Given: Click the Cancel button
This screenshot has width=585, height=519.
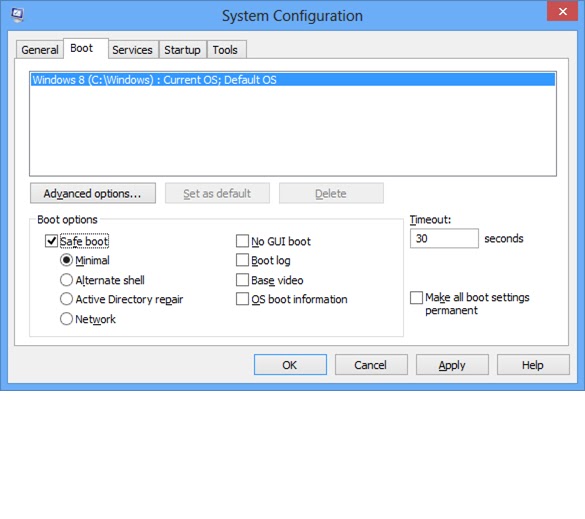Looking at the screenshot, I should click(x=371, y=365).
